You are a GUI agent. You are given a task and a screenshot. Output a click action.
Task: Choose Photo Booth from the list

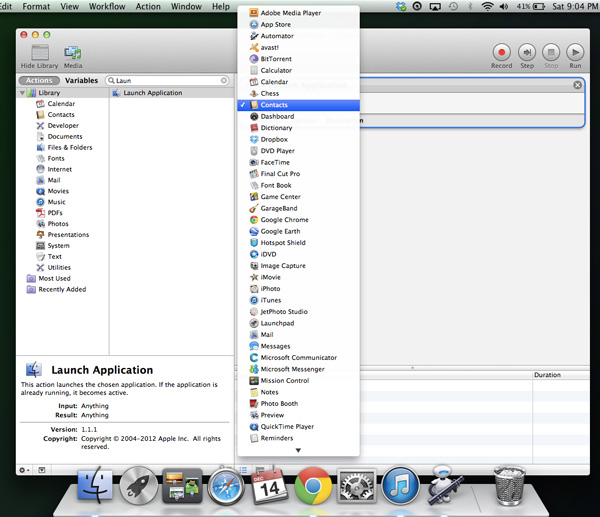pos(298,403)
